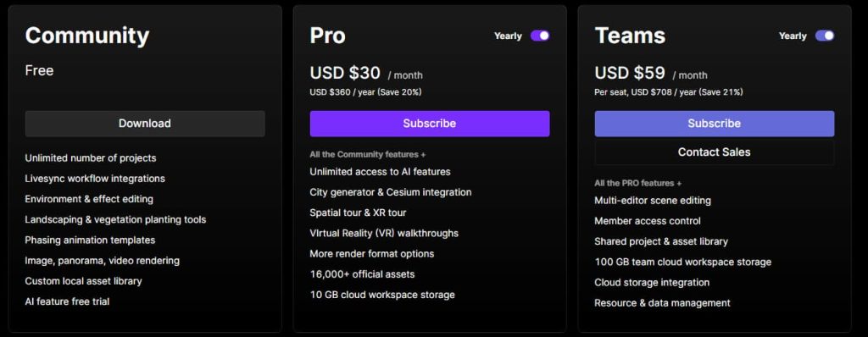The image size is (868, 337).
Task: Click the Contact Sales button
Action: (x=714, y=152)
